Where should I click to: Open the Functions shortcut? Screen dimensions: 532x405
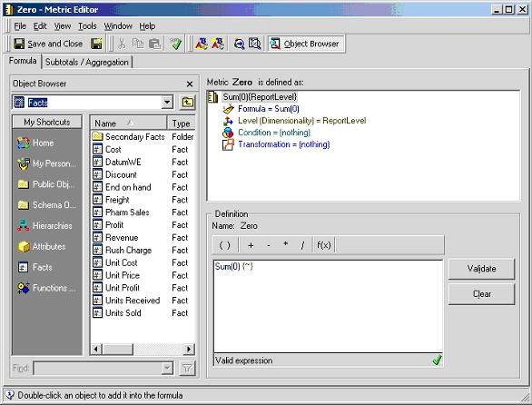pos(47,288)
